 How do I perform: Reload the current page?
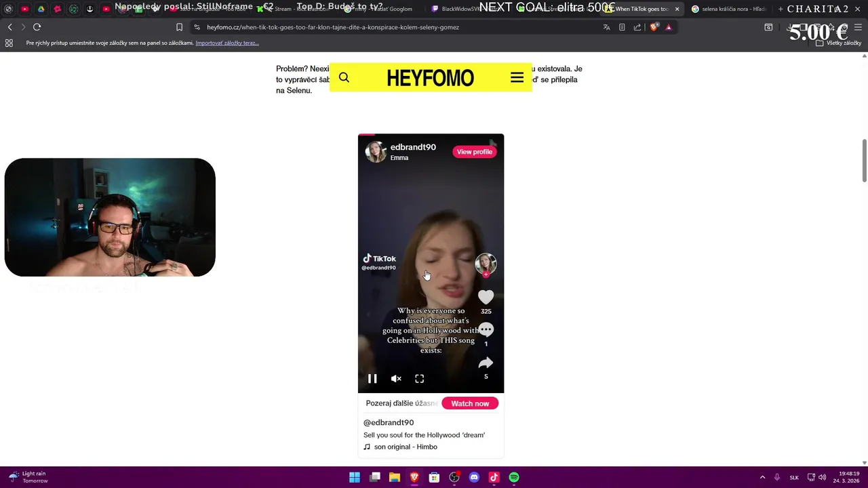37,27
